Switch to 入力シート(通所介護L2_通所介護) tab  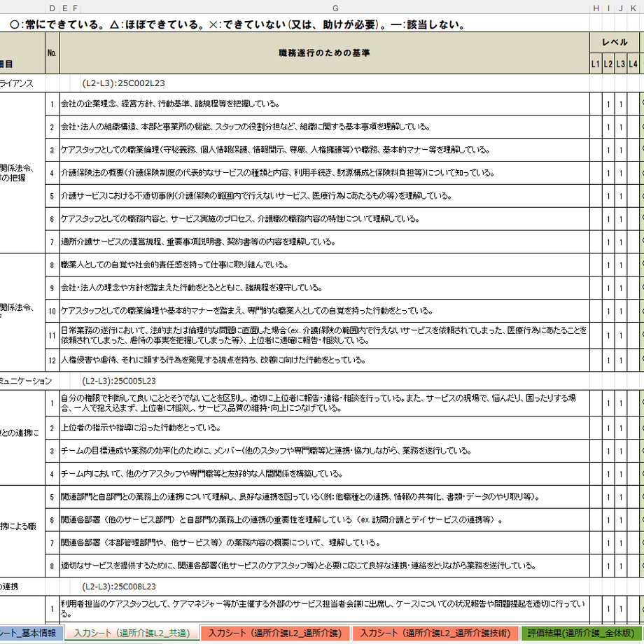pos(275,633)
